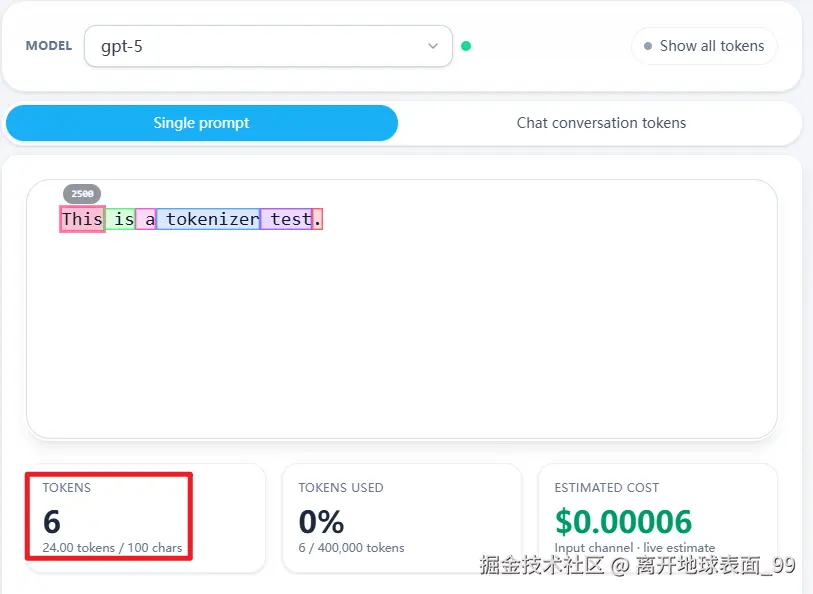The width and height of the screenshot is (813, 594).
Task: Click the green status dot beside the model selector
Action: 466,46
